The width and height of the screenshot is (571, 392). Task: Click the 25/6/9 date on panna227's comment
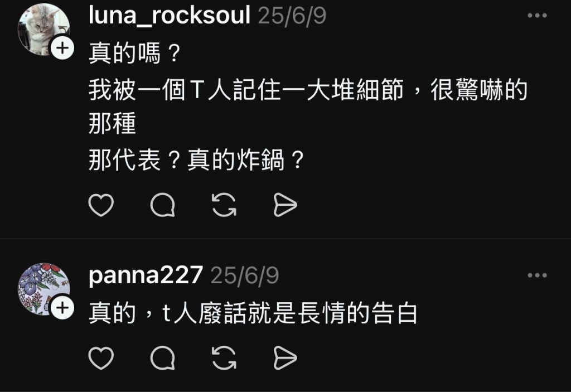pyautogui.click(x=245, y=275)
